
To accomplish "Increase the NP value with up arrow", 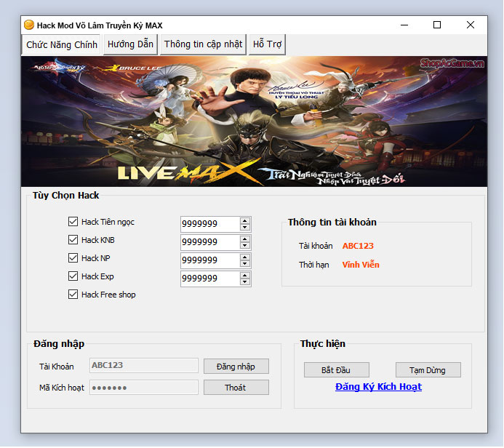I will coord(245,257).
